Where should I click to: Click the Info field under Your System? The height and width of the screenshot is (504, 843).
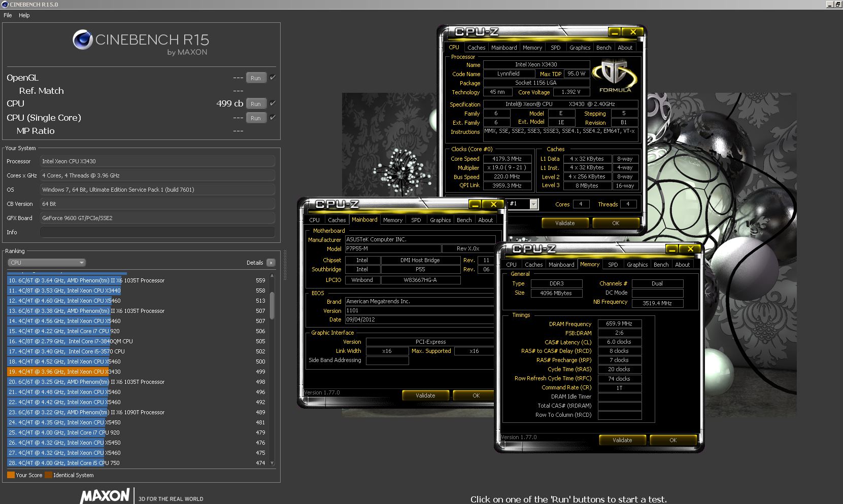157,232
